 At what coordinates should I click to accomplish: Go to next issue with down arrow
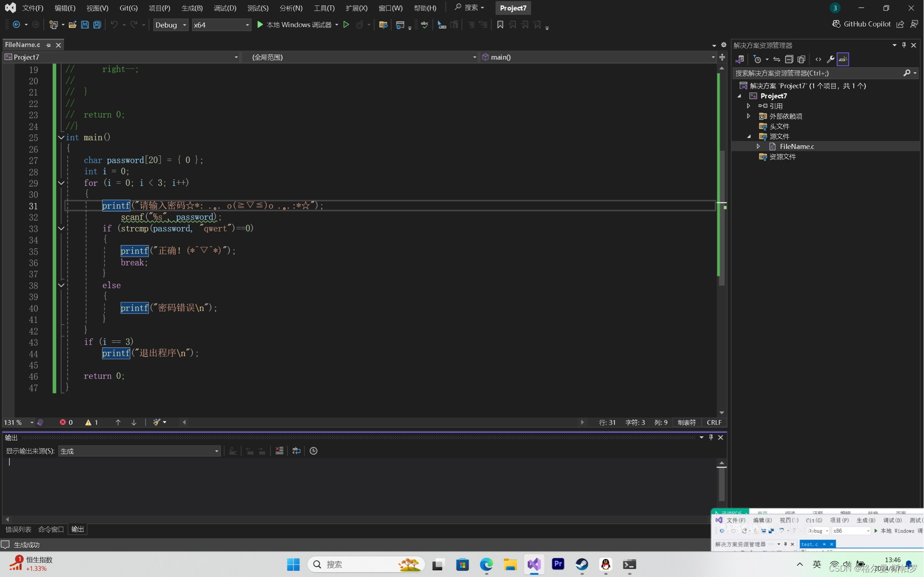pos(134,422)
